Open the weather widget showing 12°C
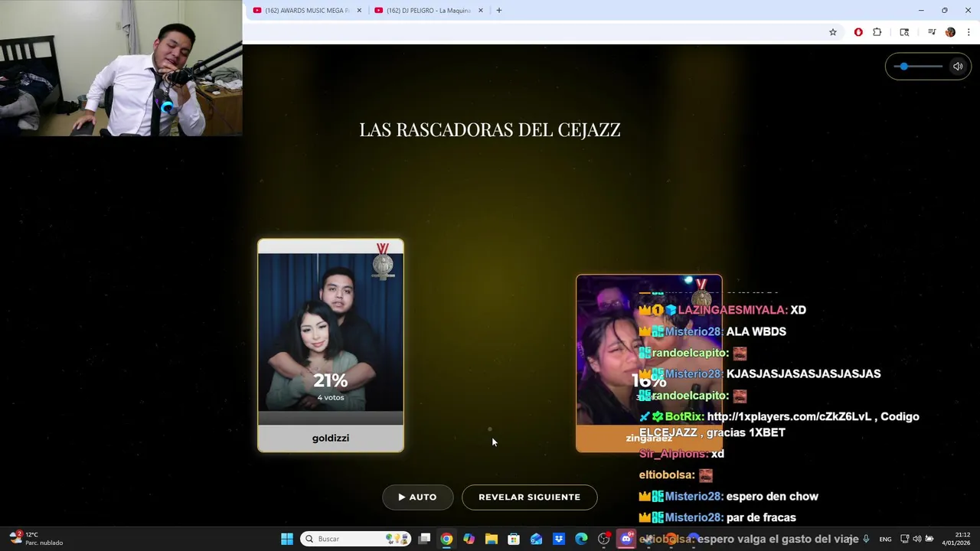 (36, 539)
